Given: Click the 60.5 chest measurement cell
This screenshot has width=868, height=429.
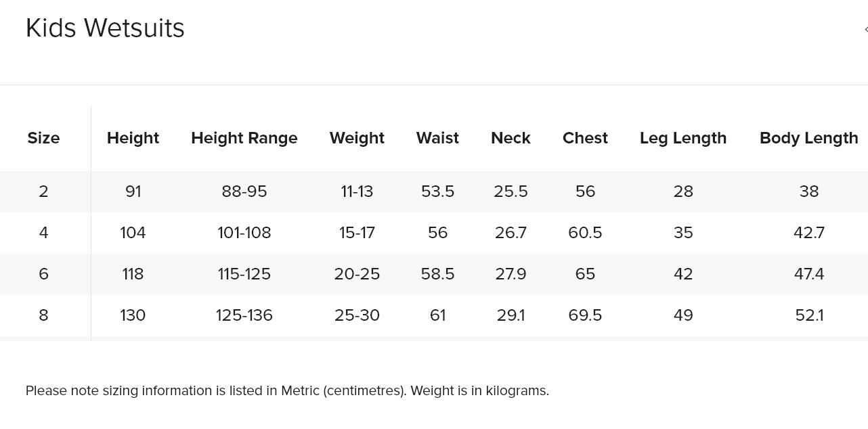Looking at the screenshot, I should tap(585, 233).
